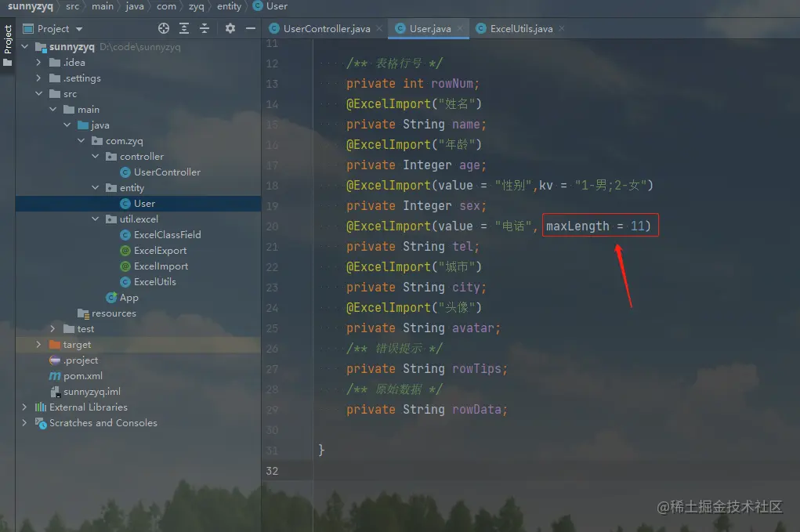Viewport: 800px width, 532px height.
Task: Click the kv attribute on line 18
Action: (546, 185)
